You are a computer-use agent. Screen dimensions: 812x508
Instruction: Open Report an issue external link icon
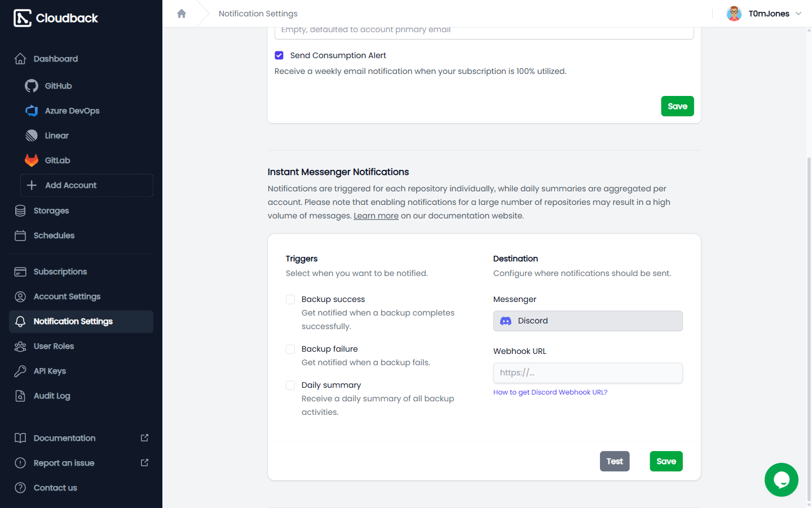[144, 463]
